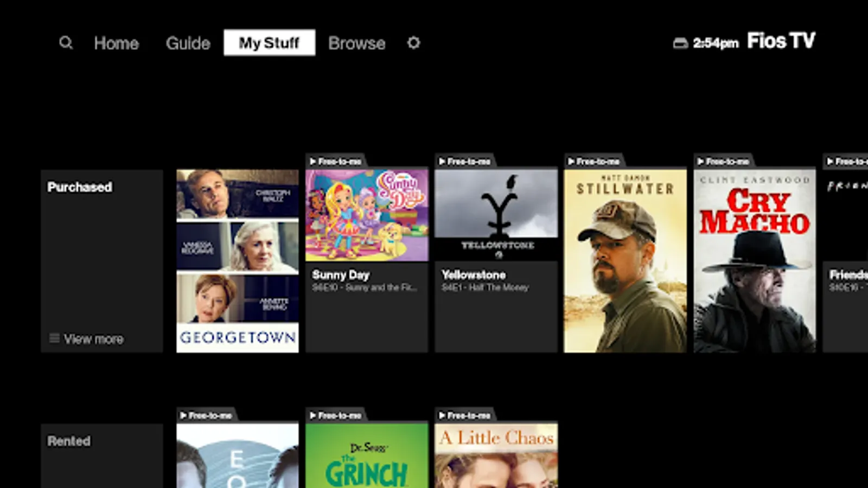The image size is (868, 488).
Task: Open the Grinch rented movie poster
Action: (367, 456)
